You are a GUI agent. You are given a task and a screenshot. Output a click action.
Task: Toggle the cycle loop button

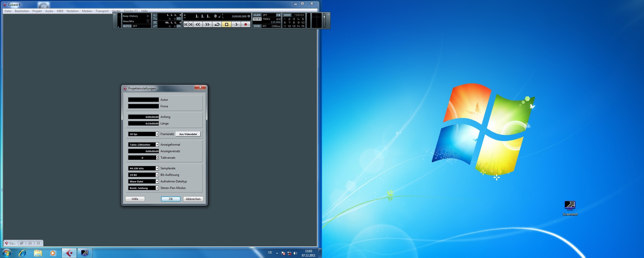tap(217, 24)
